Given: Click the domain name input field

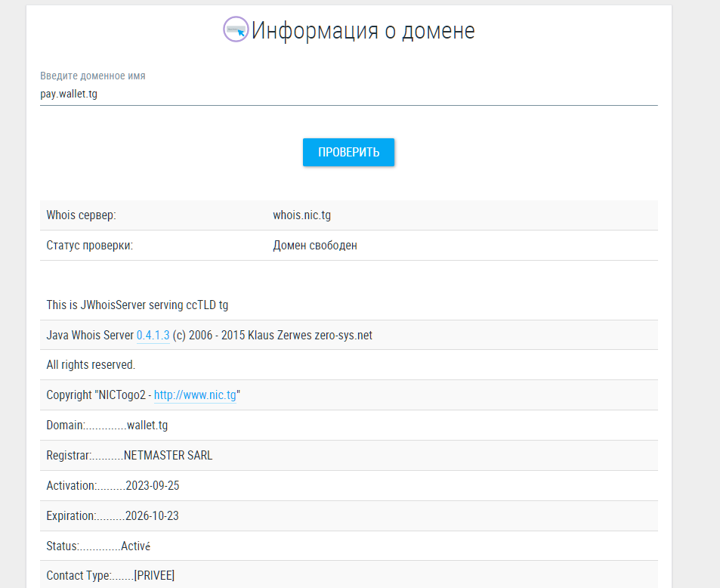Looking at the screenshot, I should tap(348, 94).
